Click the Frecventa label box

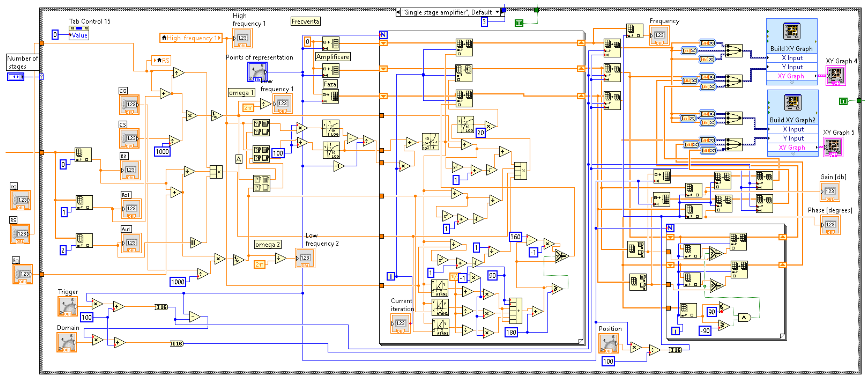(305, 21)
